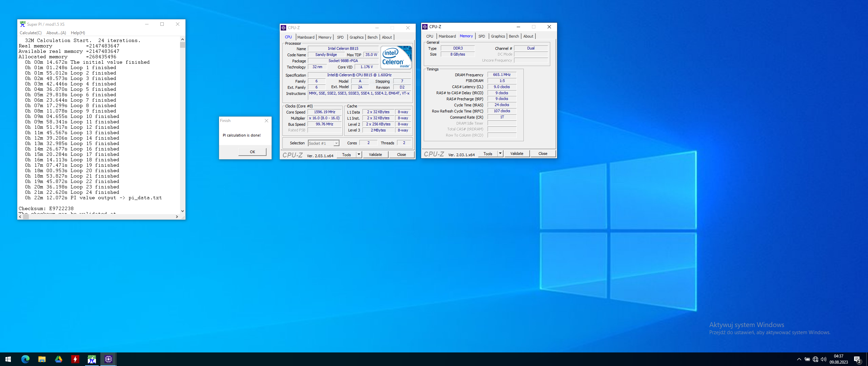Switch to Super PI taskbar icon
This screenshot has width=868, height=366.
click(x=92, y=359)
